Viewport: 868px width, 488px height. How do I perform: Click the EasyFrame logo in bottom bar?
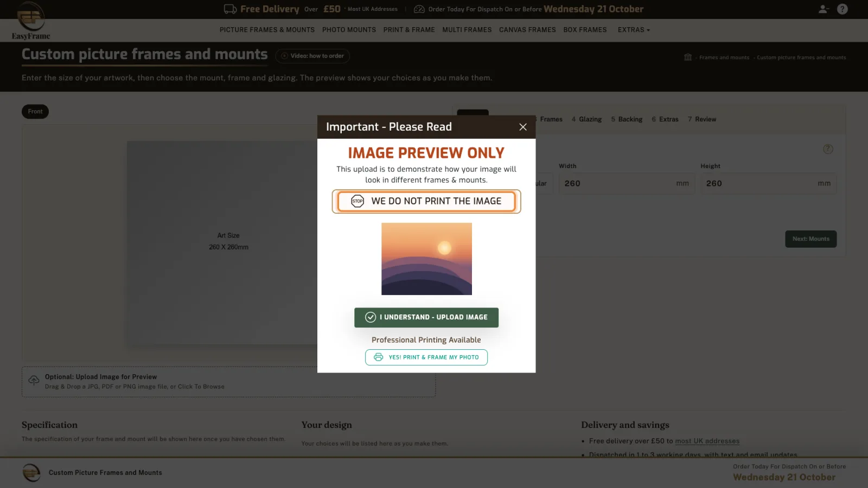(x=31, y=473)
